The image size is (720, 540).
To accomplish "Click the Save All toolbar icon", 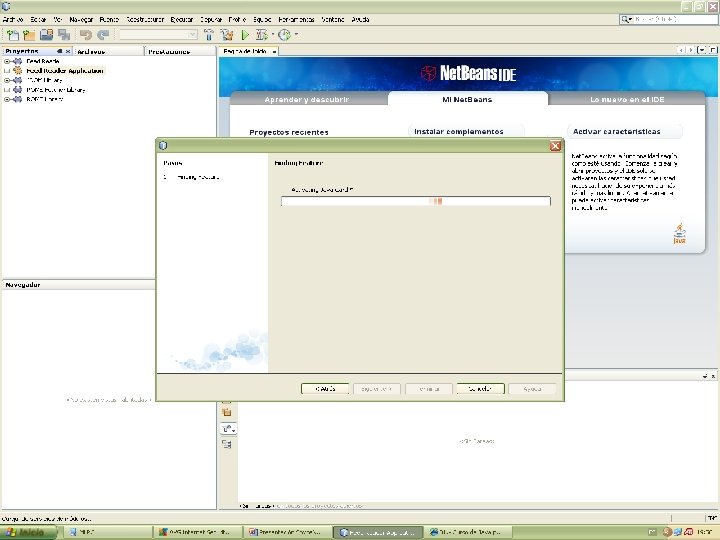I will pos(64,35).
